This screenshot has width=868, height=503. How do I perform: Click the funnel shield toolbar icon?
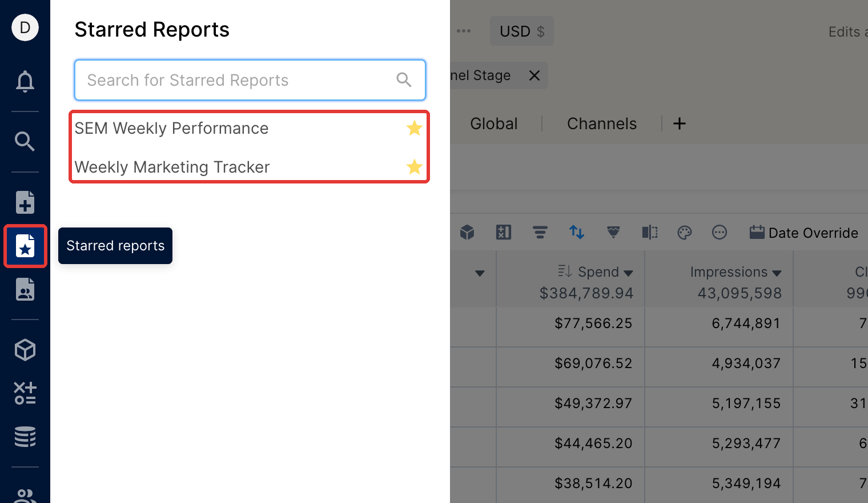coord(613,232)
